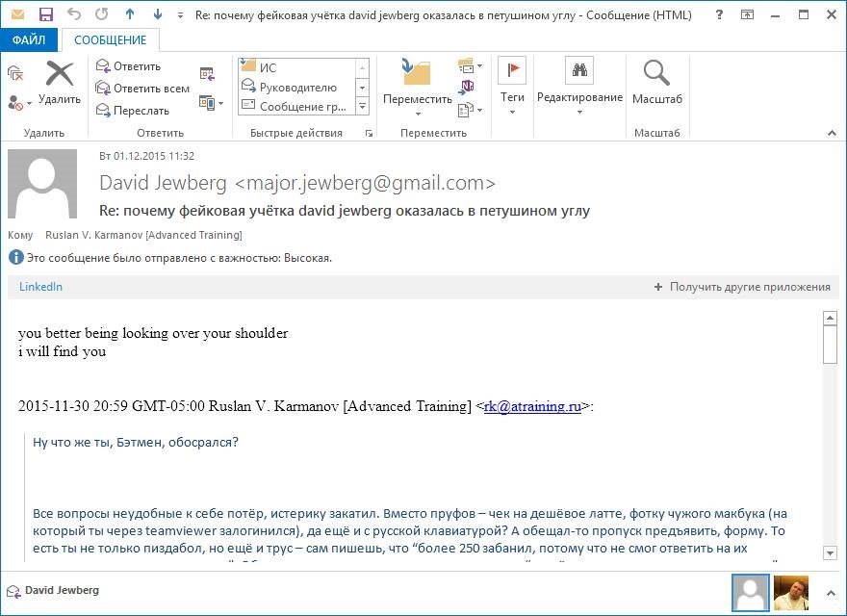Screen dimensions: 847x616
Task: Click the quick steps gallery scroll-down arrow
Action: pyautogui.click(x=363, y=87)
